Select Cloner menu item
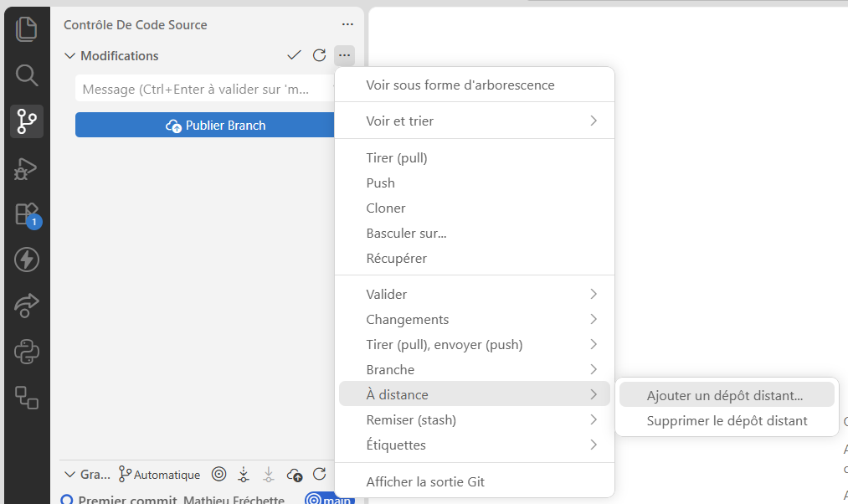 (475, 208)
